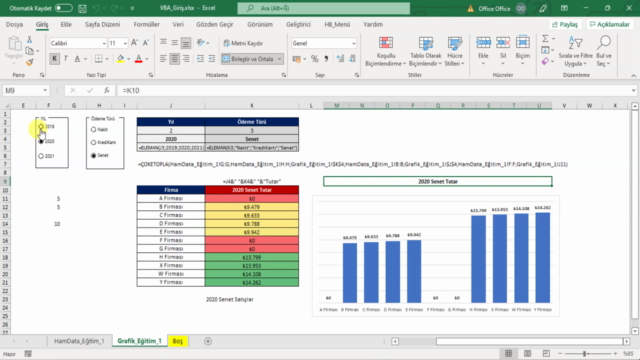Switch to the Geliştirici ribbon tab
The height and width of the screenshot is (360, 640).
298,24
